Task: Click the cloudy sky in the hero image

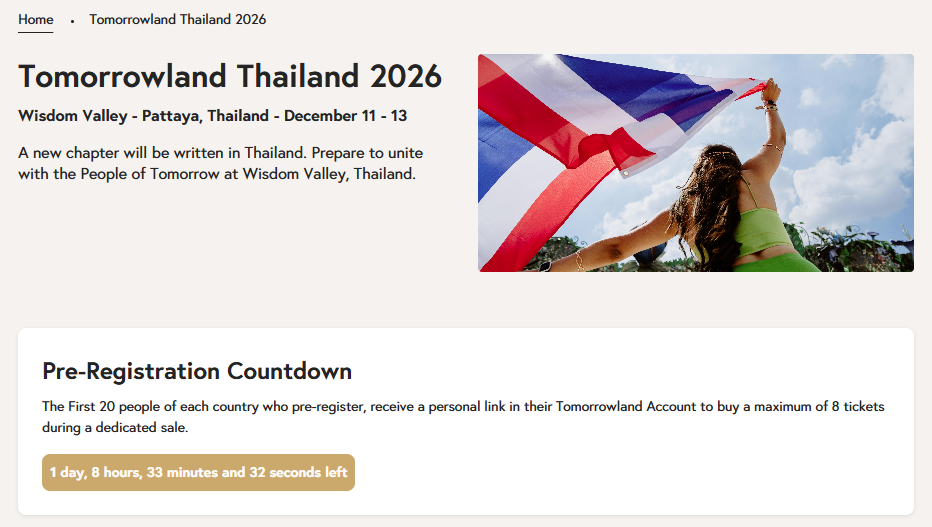Action: [860, 130]
